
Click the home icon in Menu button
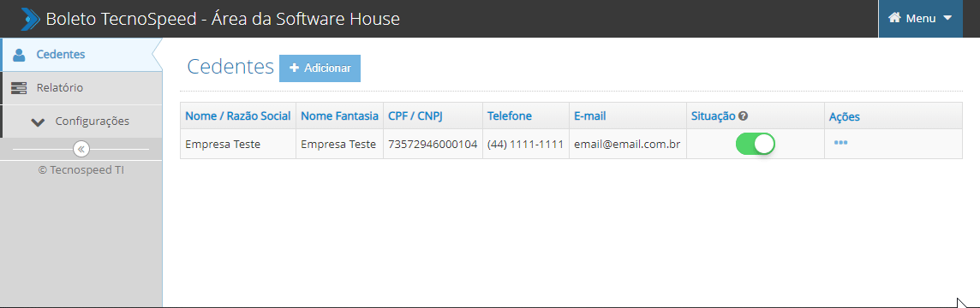coord(894,18)
